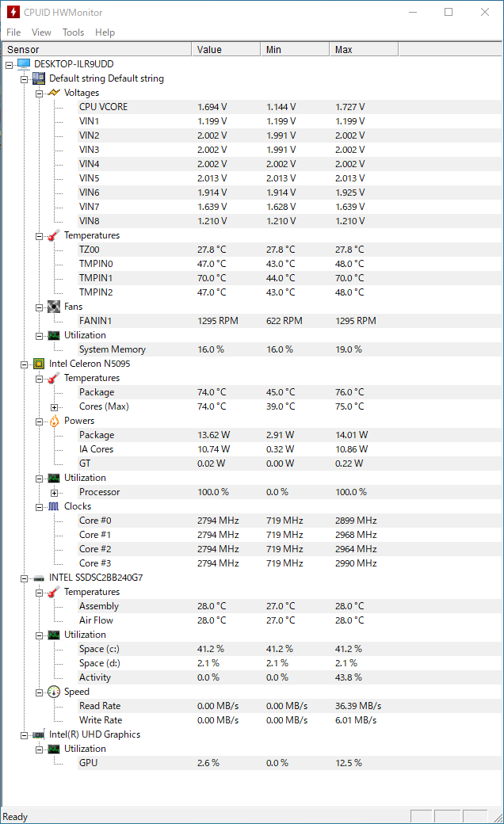Select the Voltages lightning icon
This screenshot has height=824, width=504.
click(x=54, y=93)
